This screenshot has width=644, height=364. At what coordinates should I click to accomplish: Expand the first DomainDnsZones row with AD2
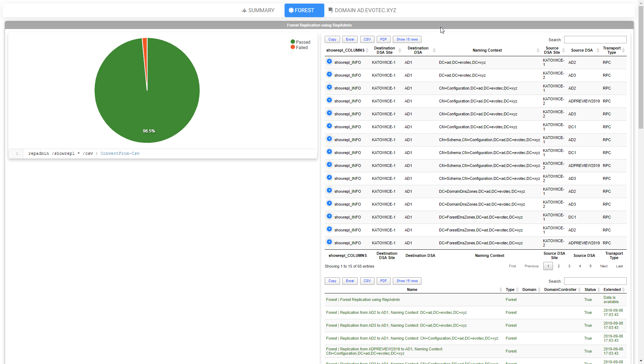[329, 191]
